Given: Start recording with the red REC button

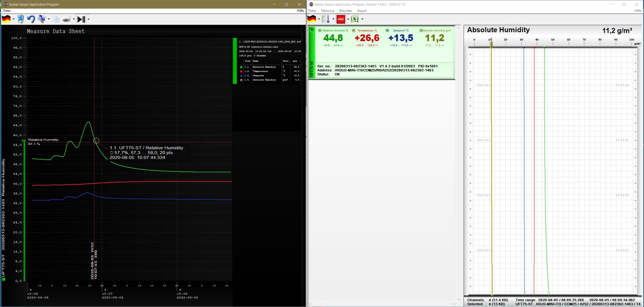Looking at the screenshot, I should coord(341,19).
